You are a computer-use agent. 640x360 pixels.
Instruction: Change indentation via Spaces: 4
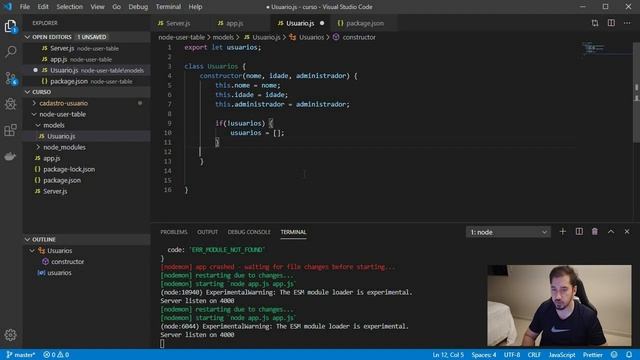(x=484, y=355)
